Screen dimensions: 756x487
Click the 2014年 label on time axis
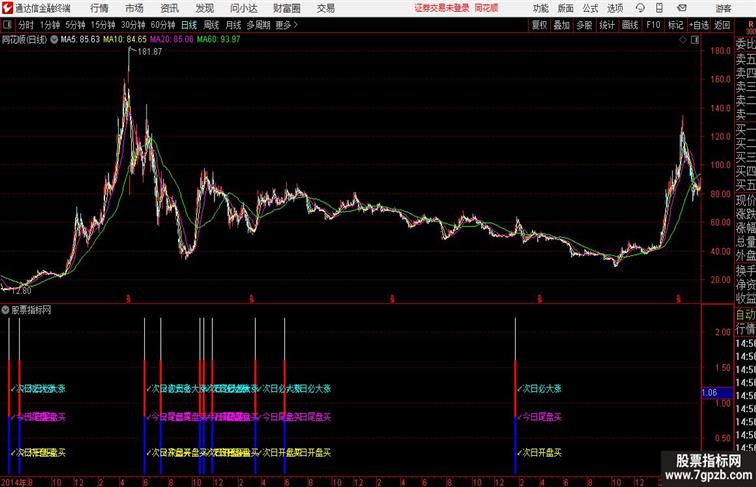(x=14, y=482)
